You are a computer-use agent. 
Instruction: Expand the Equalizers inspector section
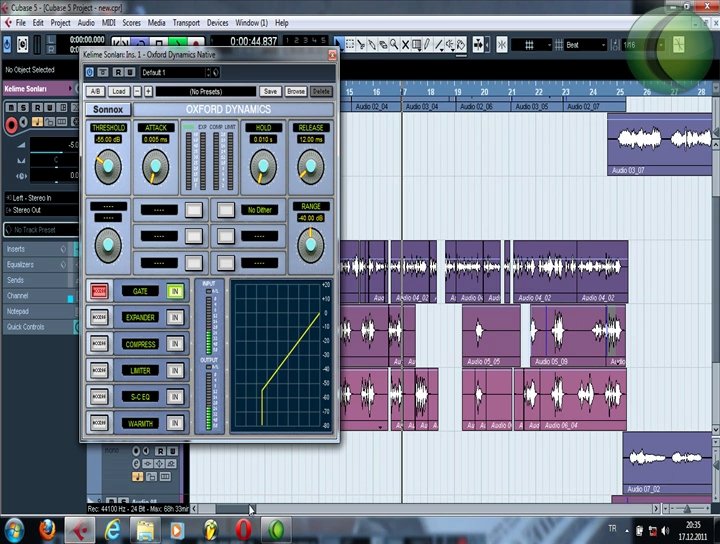pos(40,264)
